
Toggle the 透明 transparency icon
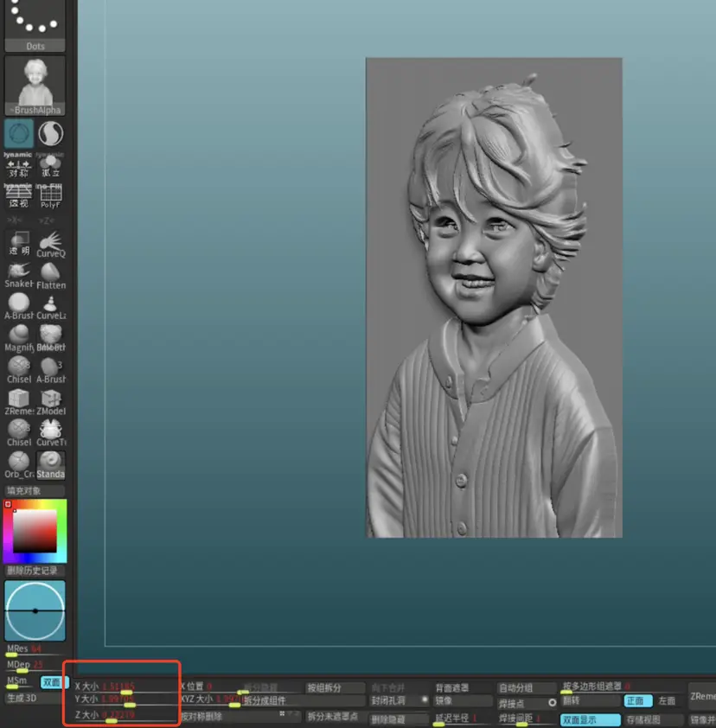point(19,242)
